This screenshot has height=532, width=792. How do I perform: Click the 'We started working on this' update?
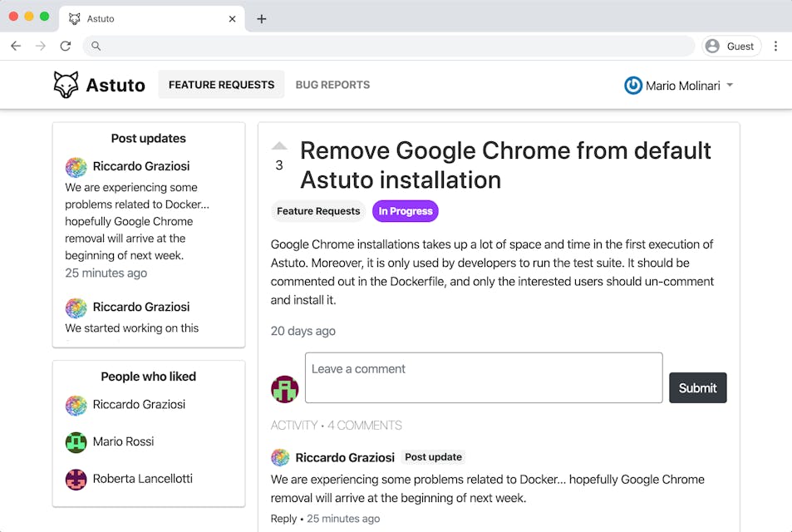coord(132,328)
